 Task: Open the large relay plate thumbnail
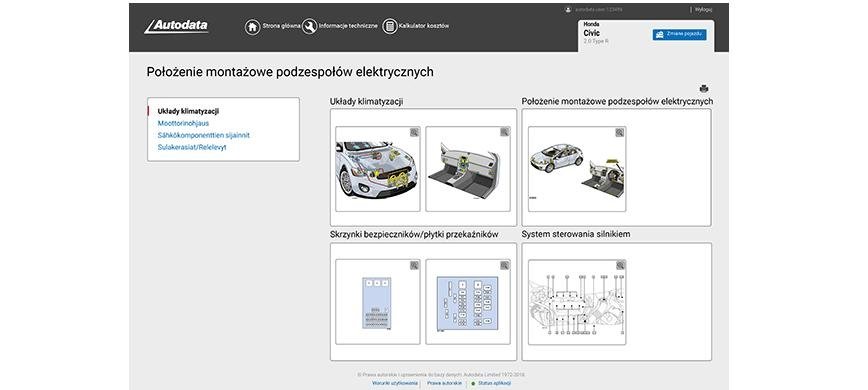pos(468,302)
